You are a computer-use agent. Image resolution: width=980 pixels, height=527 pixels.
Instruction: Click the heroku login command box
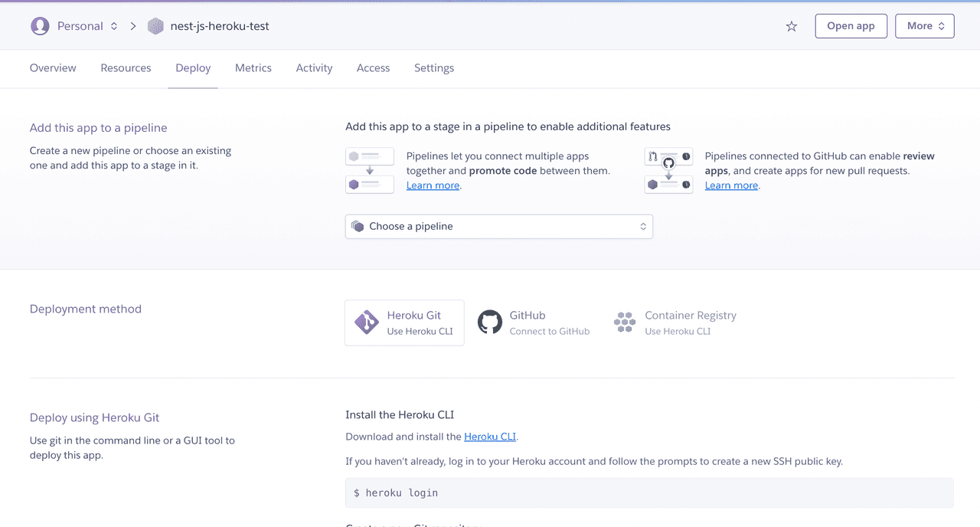point(649,493)
